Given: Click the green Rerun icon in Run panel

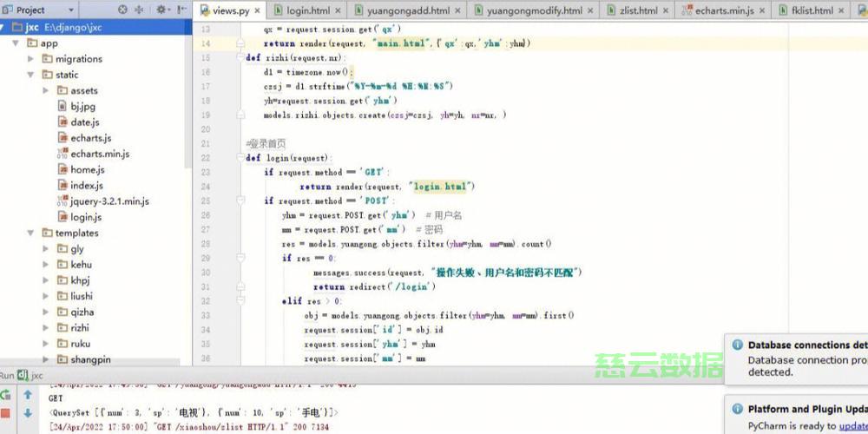Looking at the screenshot, I should [6, 396].
